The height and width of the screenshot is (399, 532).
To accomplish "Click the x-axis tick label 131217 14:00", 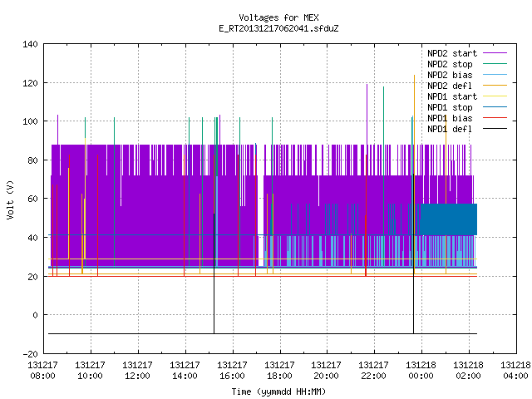I will click(x=185, y=371).
